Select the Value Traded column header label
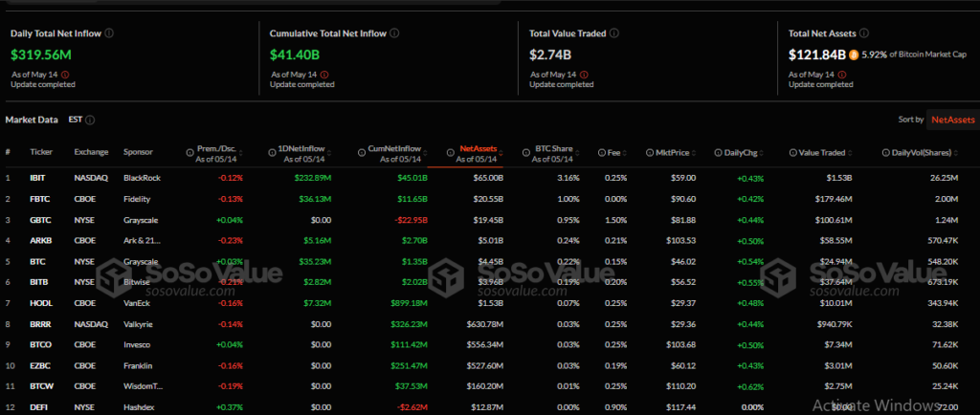The image size is (980, 415). [822, 153]
